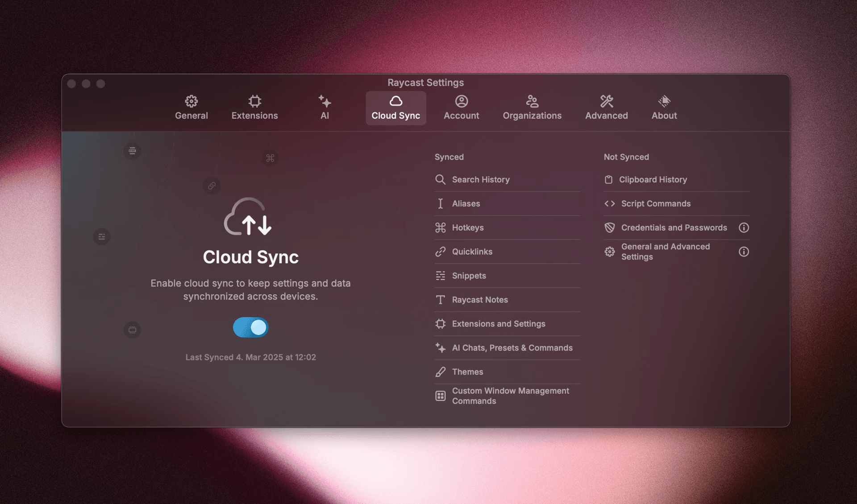Select the Search History magnifier icon
The height and width of the screenshot is (504, 857).
pos(441,179)
